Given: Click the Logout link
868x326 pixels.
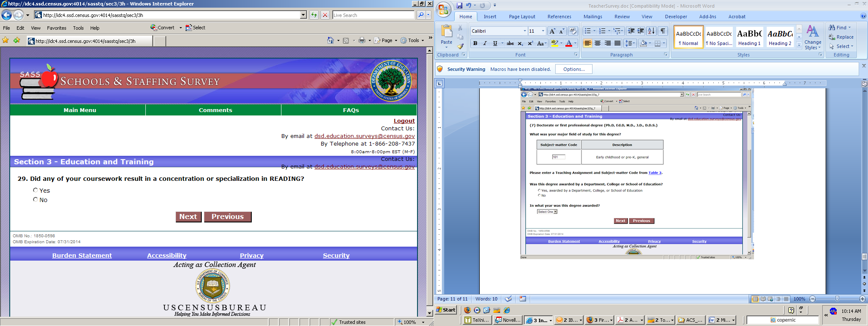Looking at the screenshot, I should (404, 121).
